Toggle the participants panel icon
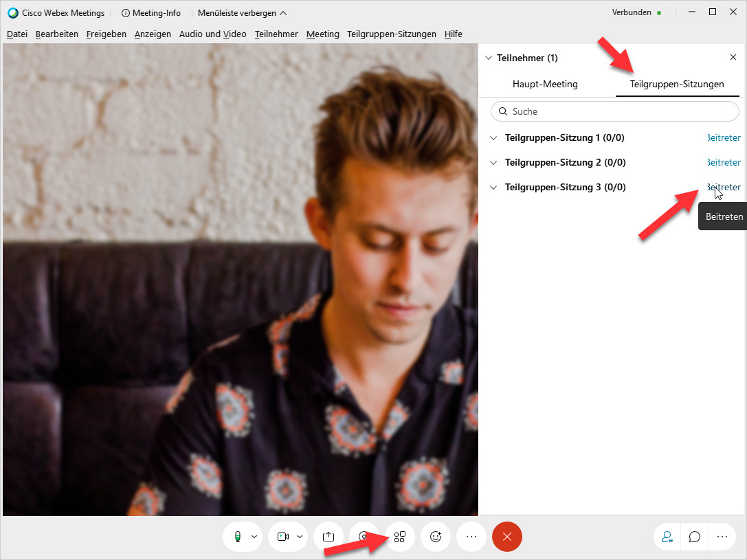 click(x=667, y=537)
